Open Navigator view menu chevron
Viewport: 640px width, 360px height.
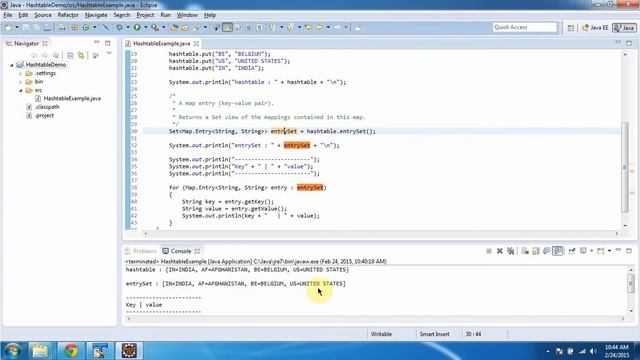[109, 54]
